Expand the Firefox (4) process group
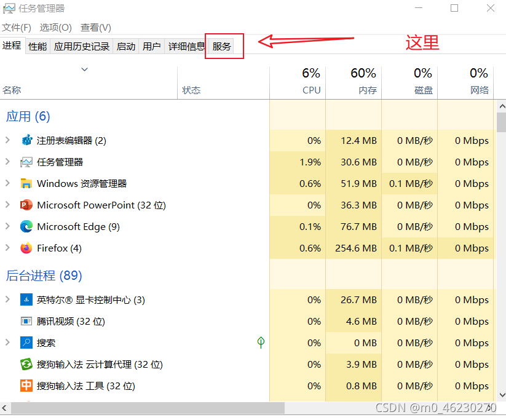The width and height of the screenshot is (506, 420). (x=7, y=248)
